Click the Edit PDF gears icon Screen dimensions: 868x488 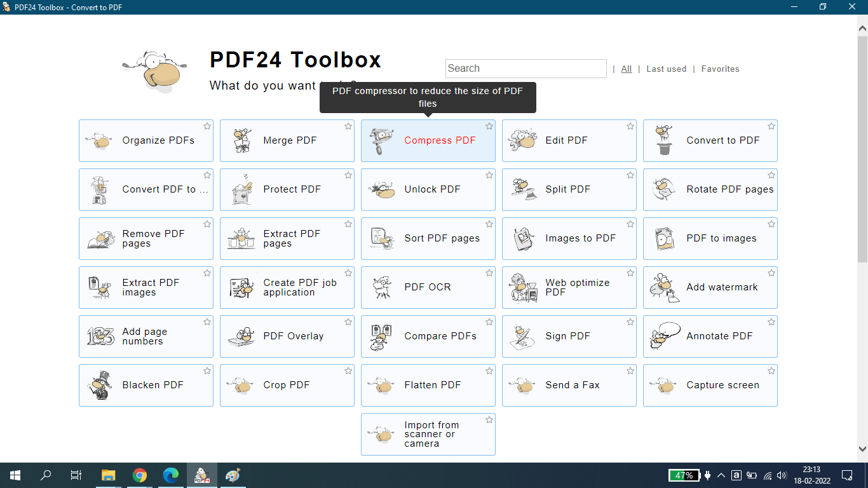click(x=523, y=140)
